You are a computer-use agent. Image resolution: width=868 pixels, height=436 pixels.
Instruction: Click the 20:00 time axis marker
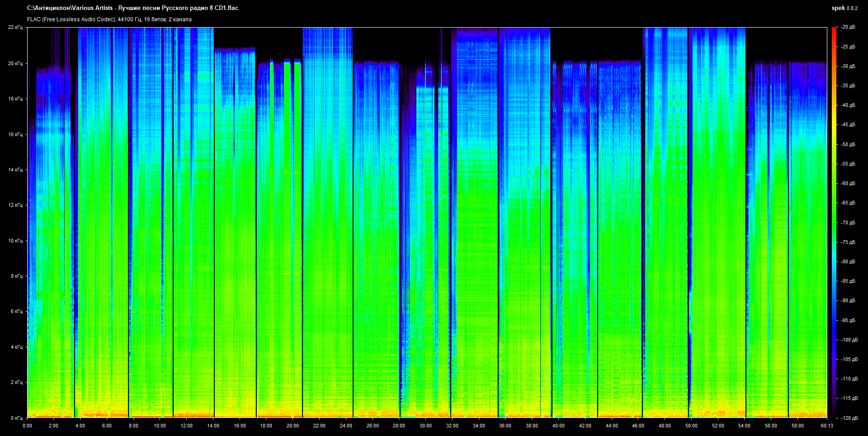tap(292, 426)
